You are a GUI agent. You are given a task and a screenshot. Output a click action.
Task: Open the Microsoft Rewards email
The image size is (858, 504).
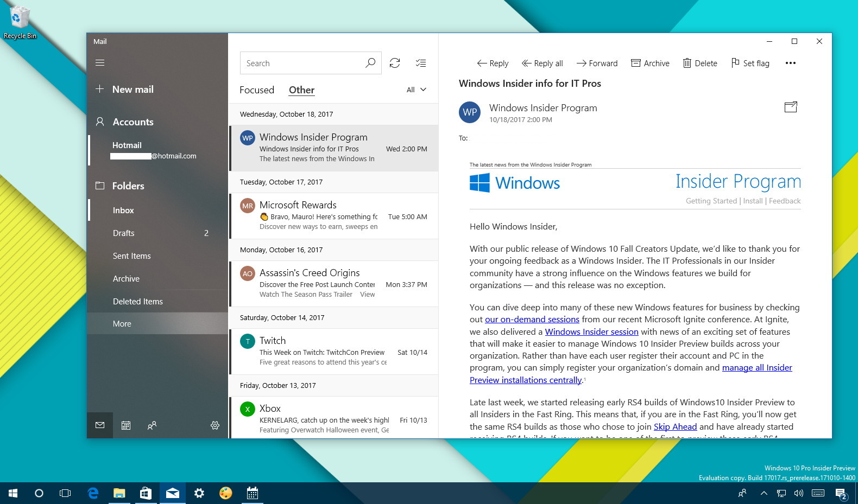[x=334, y=216]
